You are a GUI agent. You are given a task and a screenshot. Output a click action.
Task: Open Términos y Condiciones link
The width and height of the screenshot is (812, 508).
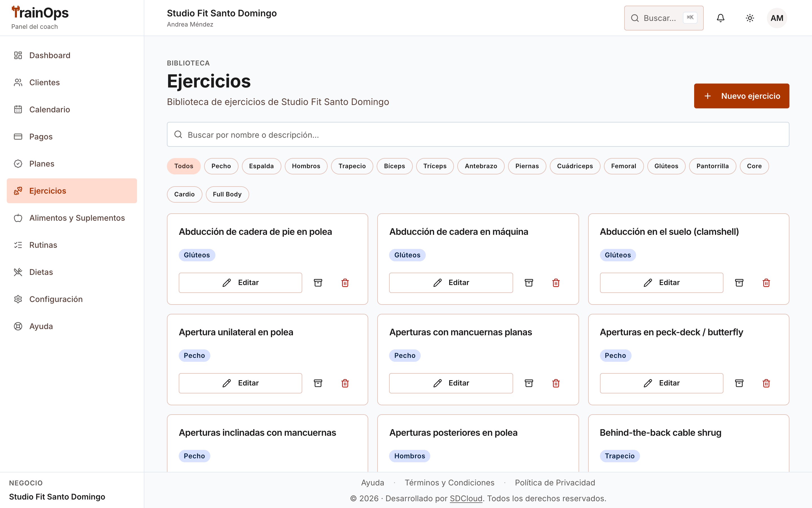coord(449,483)
